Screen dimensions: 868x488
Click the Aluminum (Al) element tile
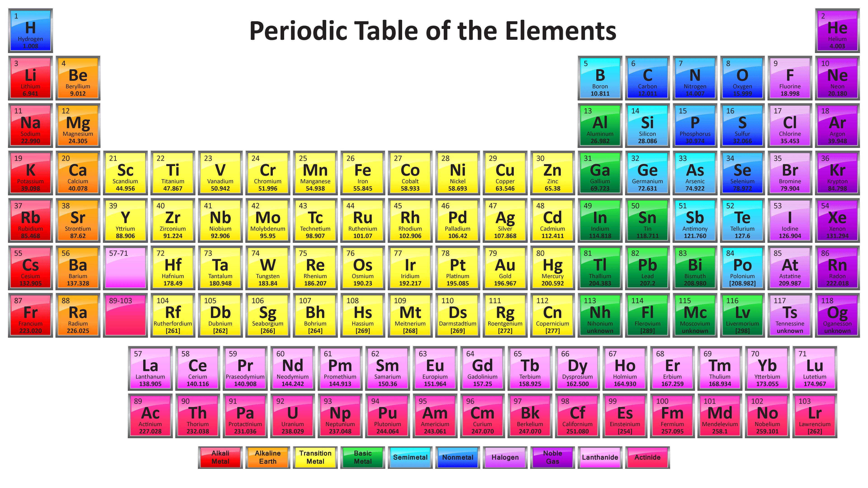coord(600,126)
